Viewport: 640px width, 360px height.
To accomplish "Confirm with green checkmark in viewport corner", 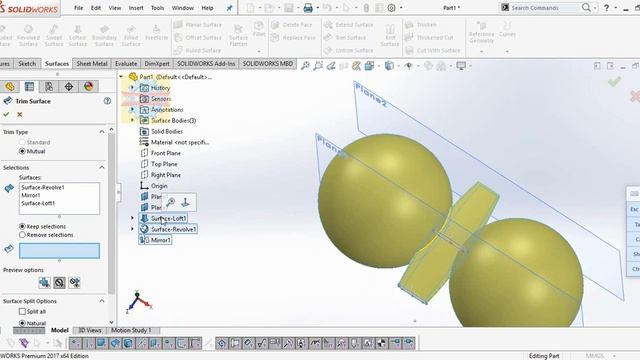I will tap(614, 82).
